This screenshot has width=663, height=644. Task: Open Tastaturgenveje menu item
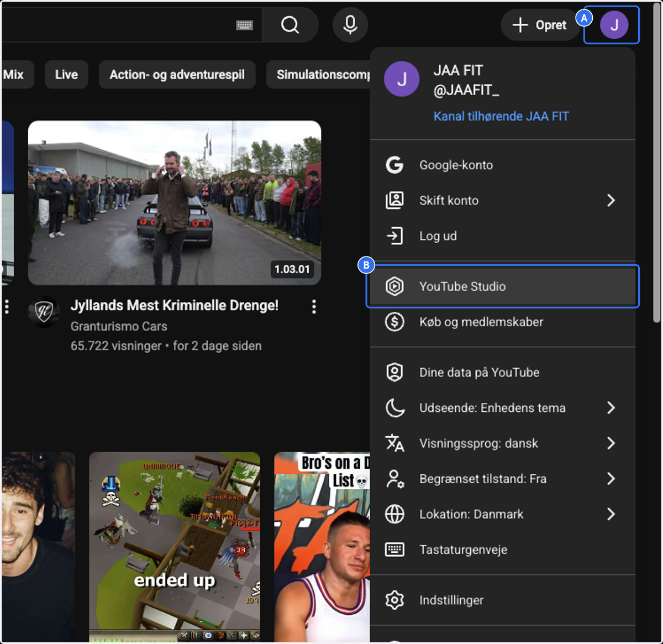503,549
